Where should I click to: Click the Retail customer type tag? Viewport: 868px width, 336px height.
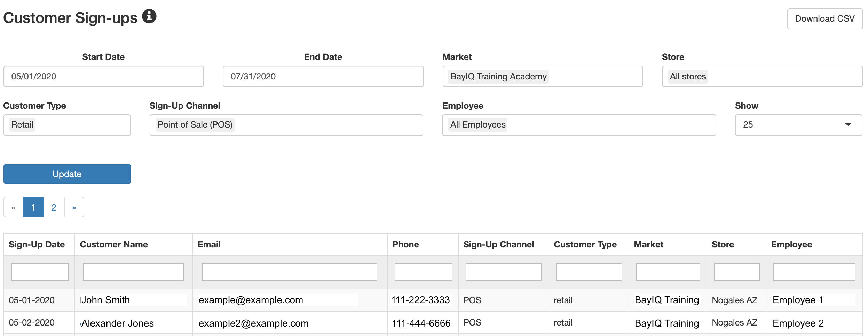(22, 124)
